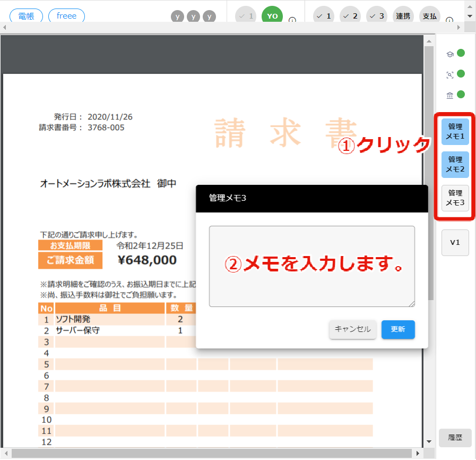This screenshot has height=460, width=476.
Task: Click the memo textarea resize grip
Action: [x=412, y=304]
